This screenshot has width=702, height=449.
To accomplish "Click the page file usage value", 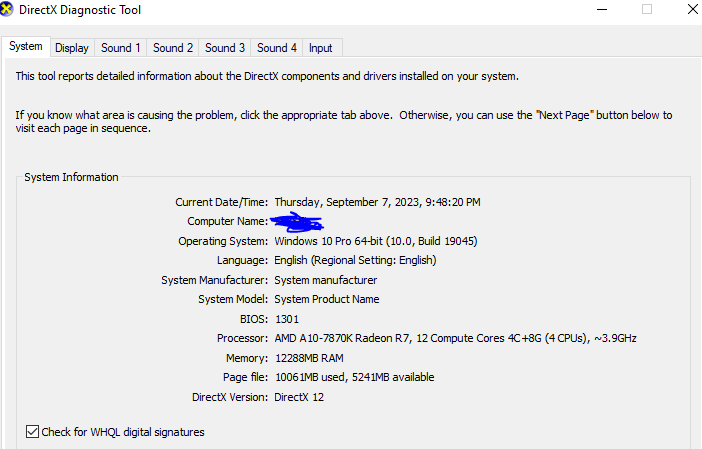I will 354,377.
